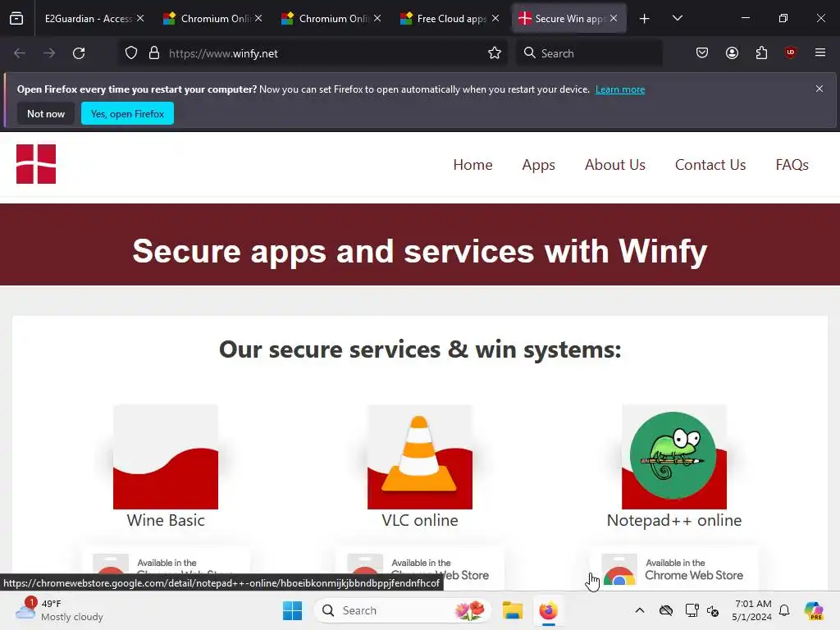The image size is (840, 630).
Task: Open FAQs page
Action: pos(792,164)
